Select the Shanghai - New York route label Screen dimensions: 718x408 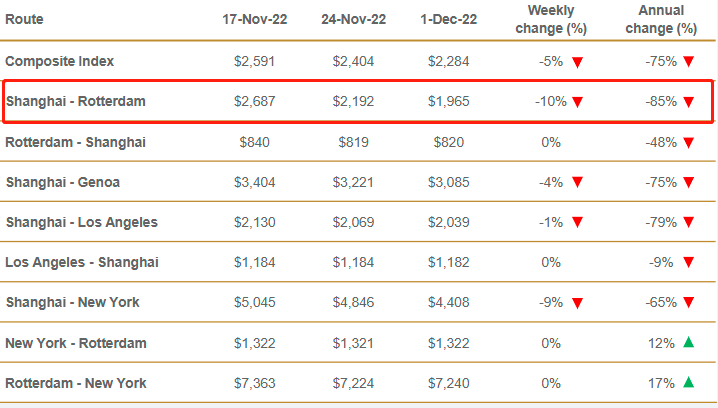tap(73, 302)
